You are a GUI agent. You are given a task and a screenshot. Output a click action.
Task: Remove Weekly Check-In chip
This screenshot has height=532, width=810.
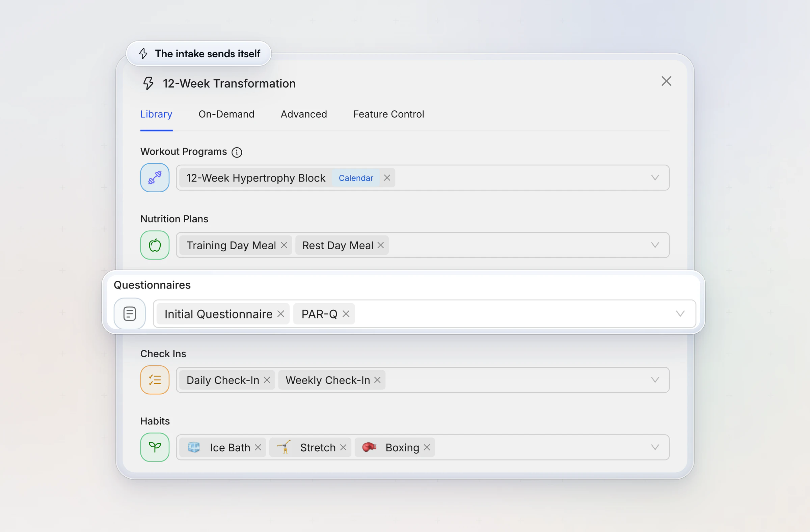[377, 380]
